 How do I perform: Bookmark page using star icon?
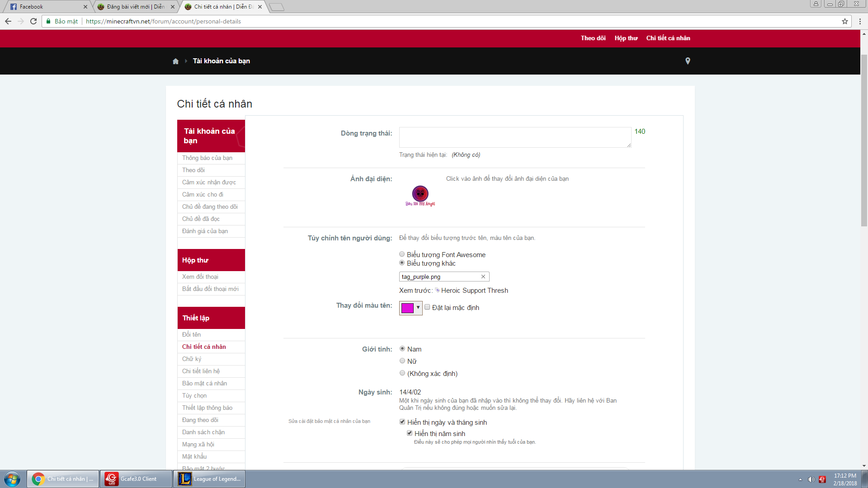pos(844,21)
